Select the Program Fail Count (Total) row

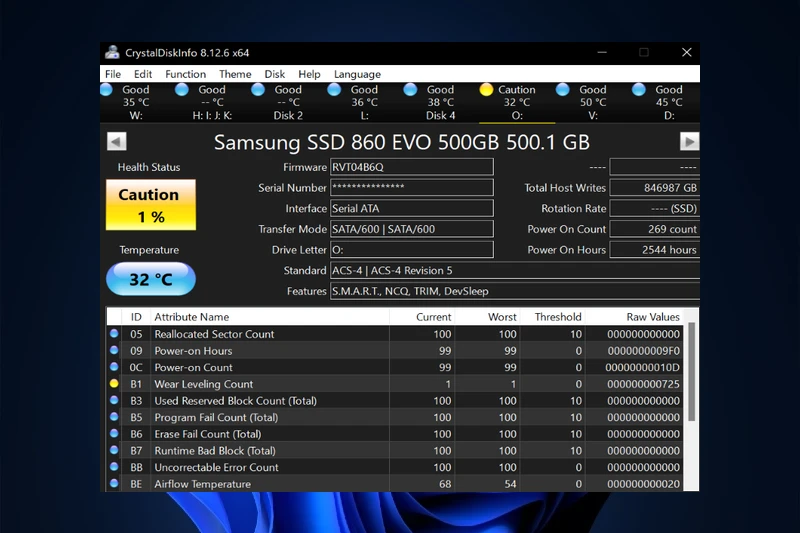click(395, 417)
